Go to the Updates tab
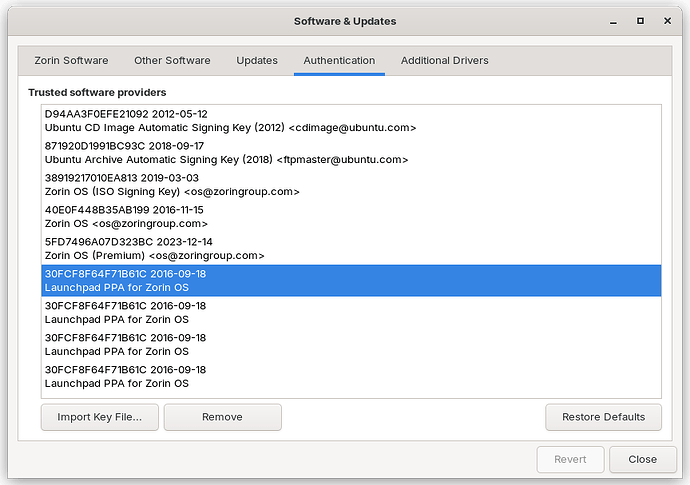690x485 pixels. 257,61
